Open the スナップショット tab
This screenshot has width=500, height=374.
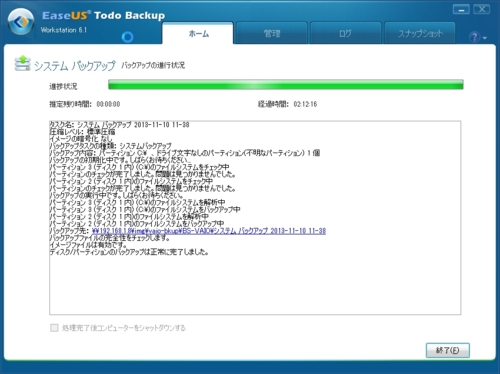pyautogui.click(x=420, y=33)
